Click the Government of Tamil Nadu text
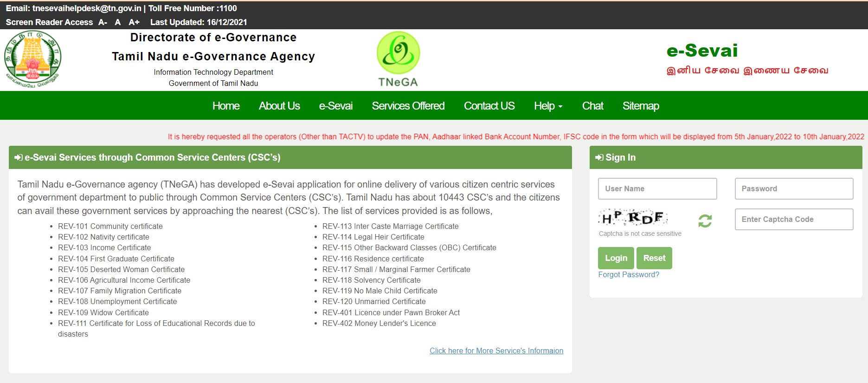The height and width of the screenshot is (383, 868). 213,83
